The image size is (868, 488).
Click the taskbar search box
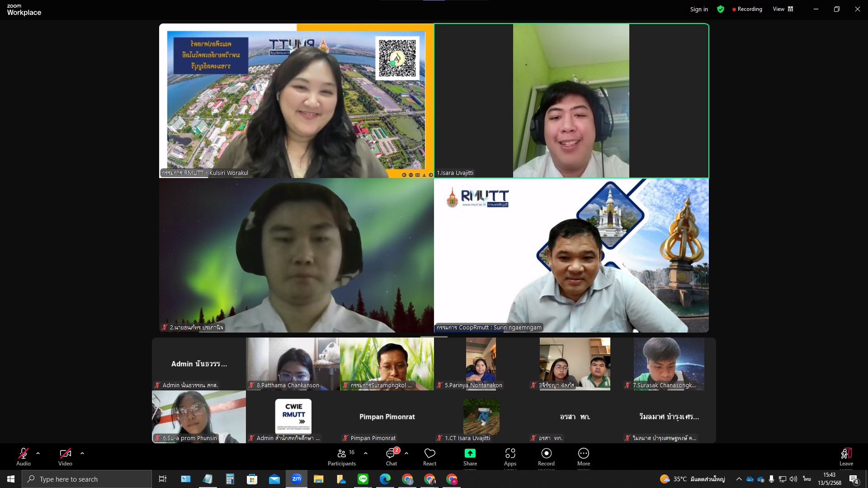click(x=87, y=479)
